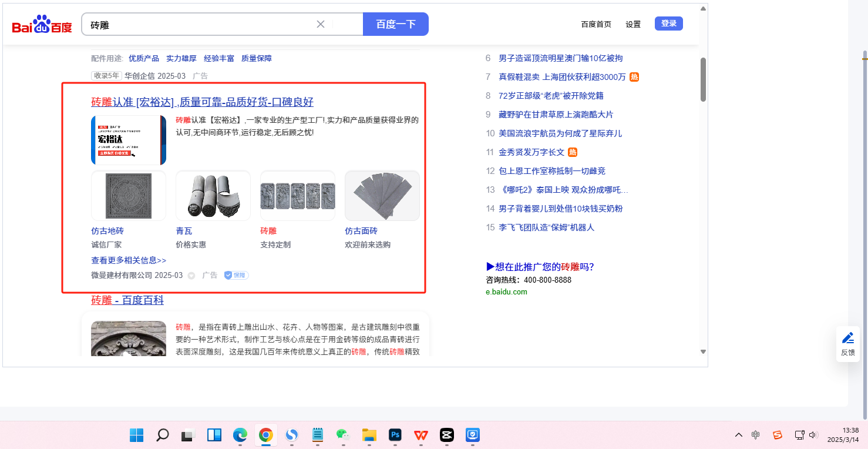Screen dimensions: 868x449
Task: Open CapCut from the taskbar
Action: point(447,435)
